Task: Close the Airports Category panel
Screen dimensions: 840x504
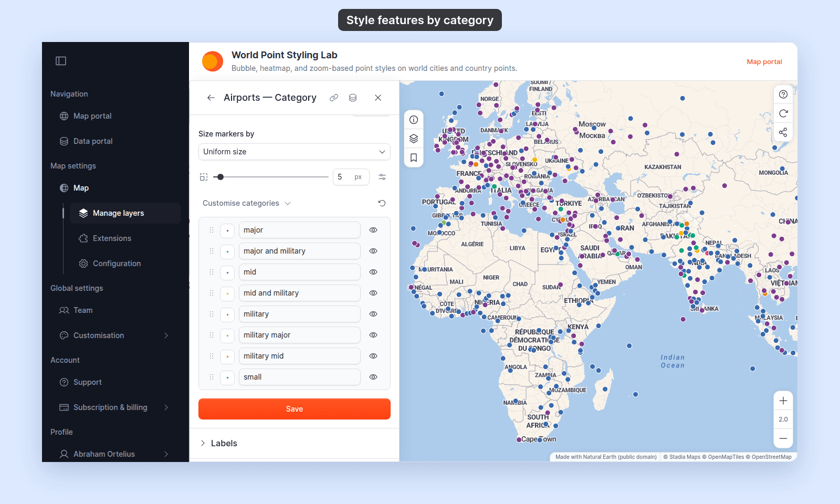Action: click(378, 98)
